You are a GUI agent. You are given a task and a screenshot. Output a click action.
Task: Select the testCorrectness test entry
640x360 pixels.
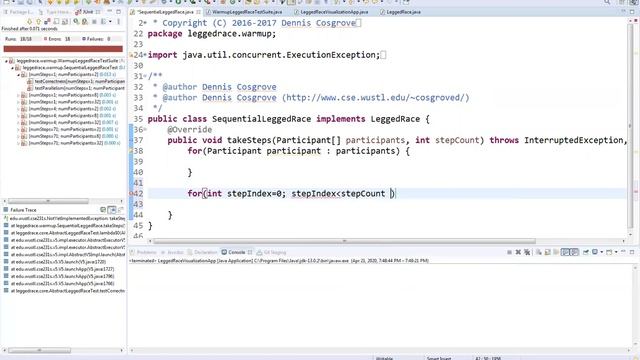pyautogui.click(x=76, y=81)
